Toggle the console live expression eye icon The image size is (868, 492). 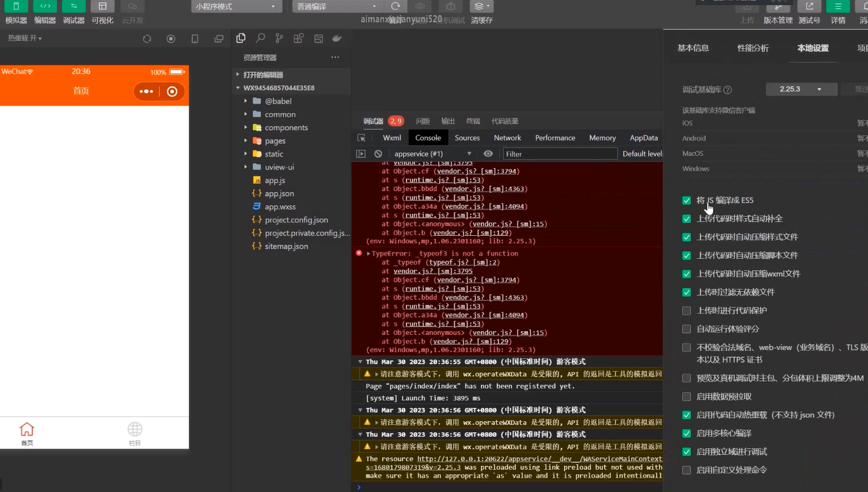(488, 154)
